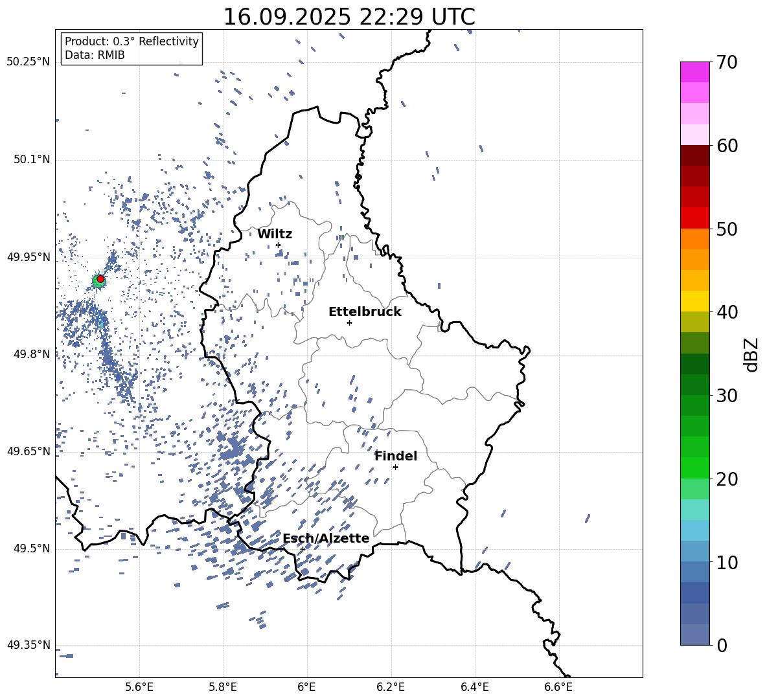Click the 50.1°N latitude label
Image resolution: width=767 pixels, height=700 pixels.
click(x=31, y=159)
